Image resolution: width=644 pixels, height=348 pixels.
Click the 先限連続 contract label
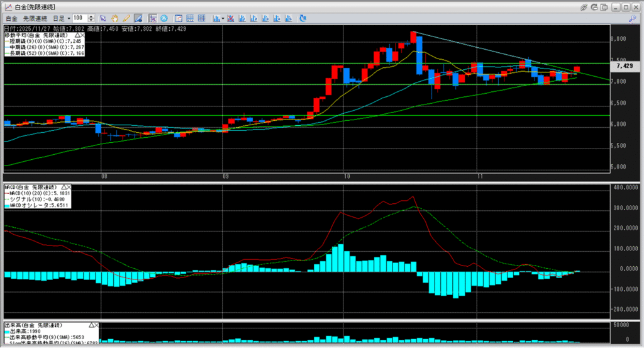35,18
